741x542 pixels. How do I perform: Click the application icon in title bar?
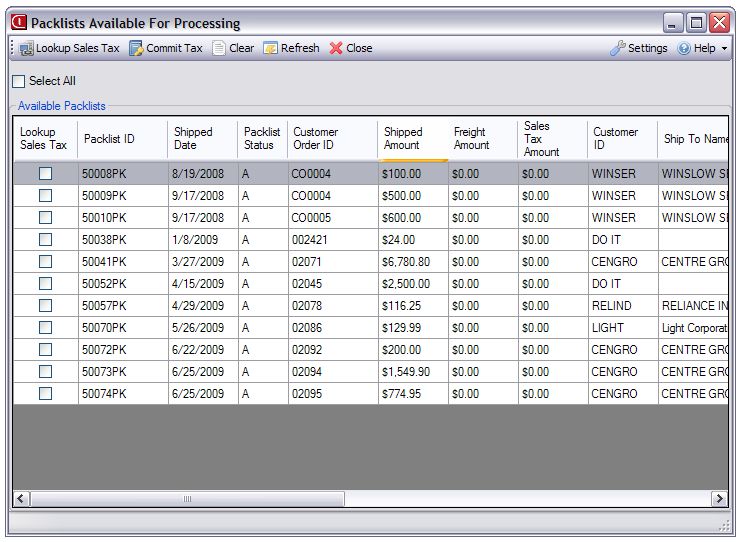pos(18,22)
